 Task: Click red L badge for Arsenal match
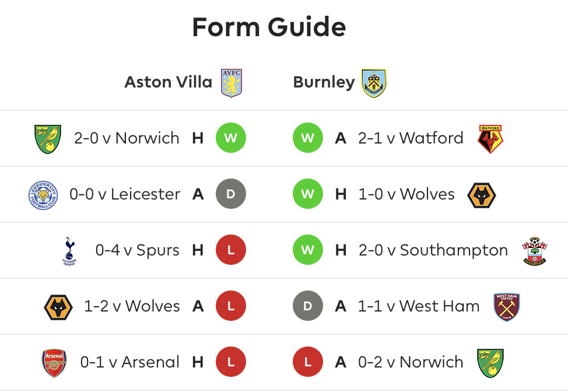tap(231, 362)
